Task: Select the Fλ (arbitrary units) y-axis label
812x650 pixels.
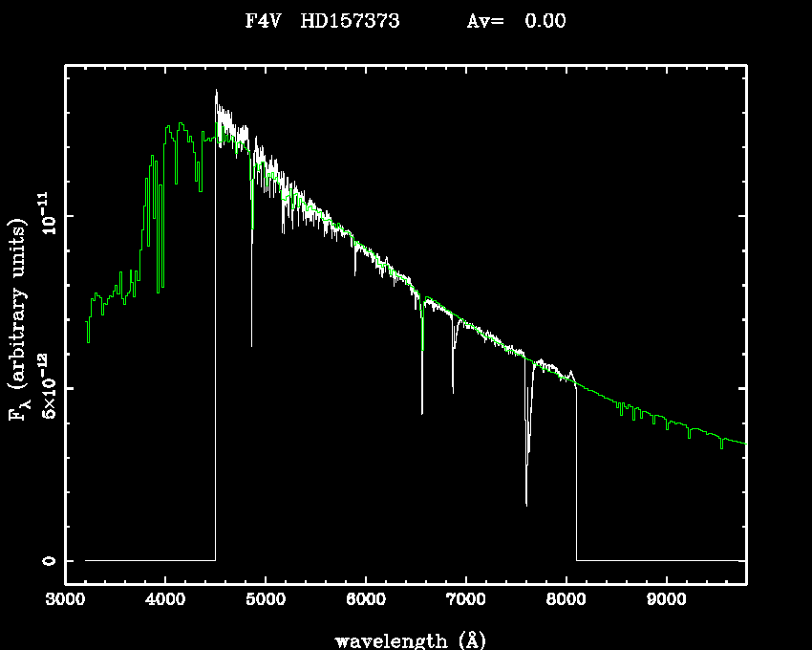Action: (x=19, y=320)
